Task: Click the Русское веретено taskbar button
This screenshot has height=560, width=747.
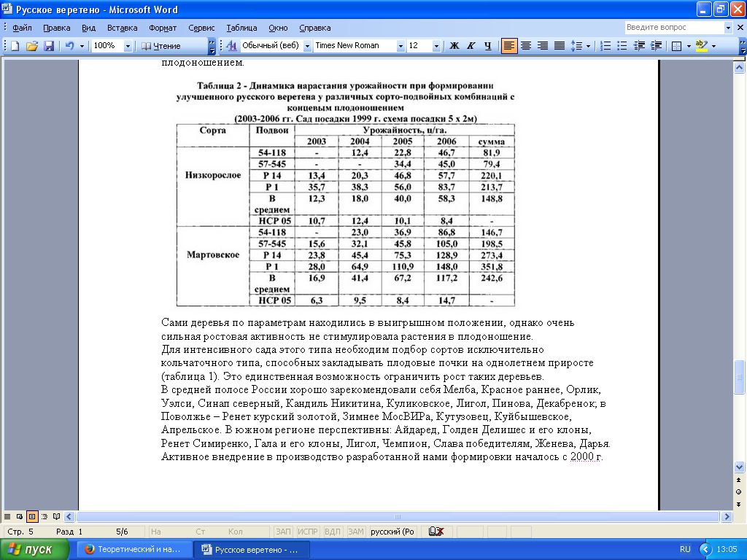Action: [x=252, y=550]
